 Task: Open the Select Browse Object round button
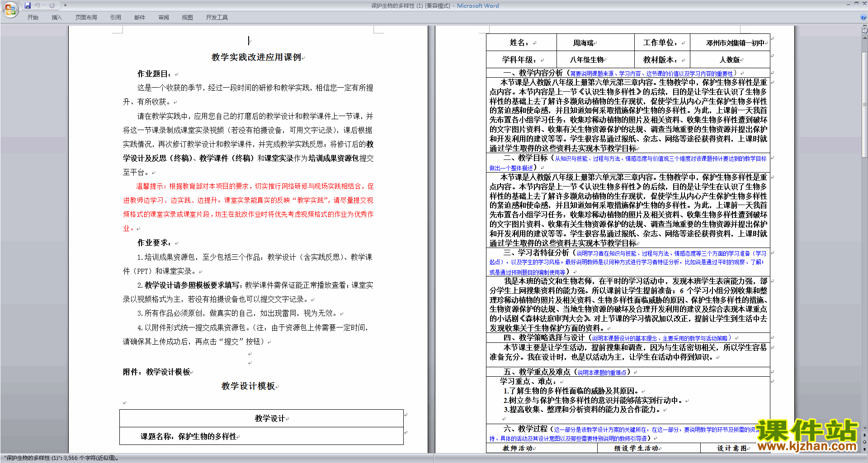tap(864, 442)
